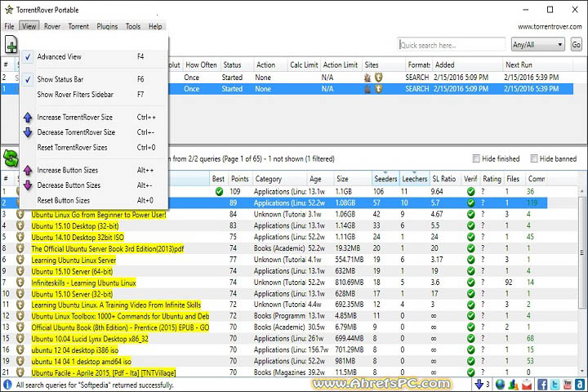588x392 pixels.
Task: Click verified check for Ubuntu 15.10 Desktop (32-bit)
Action: click(471, 226)
